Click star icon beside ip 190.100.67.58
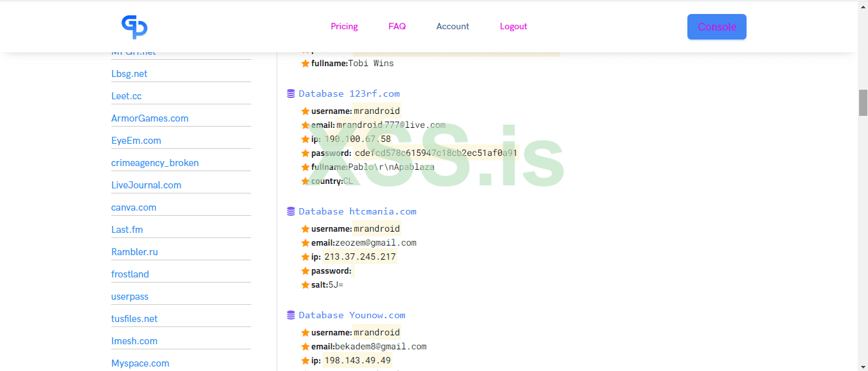The height and width of the screenshot is (371, 868). (x=305, y=139)
